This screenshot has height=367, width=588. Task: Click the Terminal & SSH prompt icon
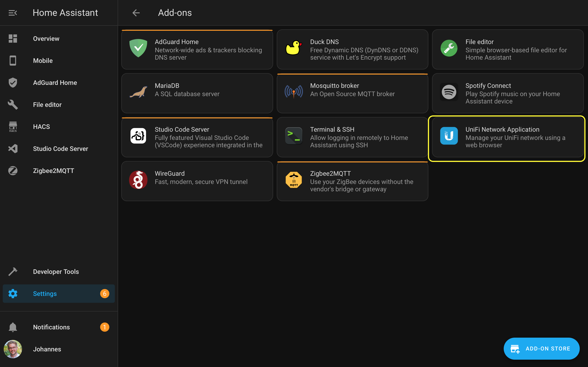[294, 136]
